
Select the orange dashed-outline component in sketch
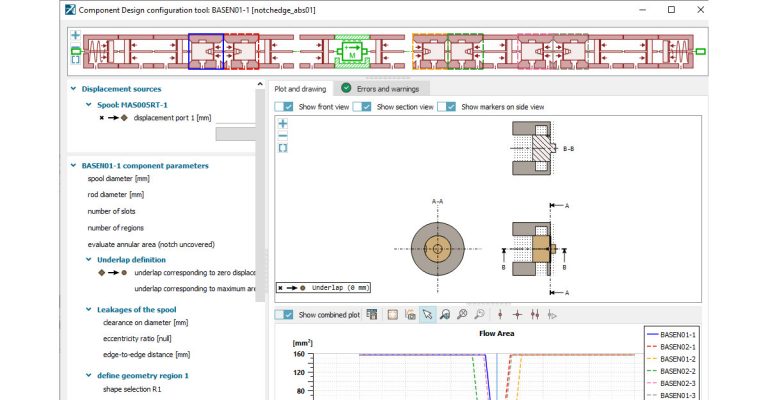point(430,51)
